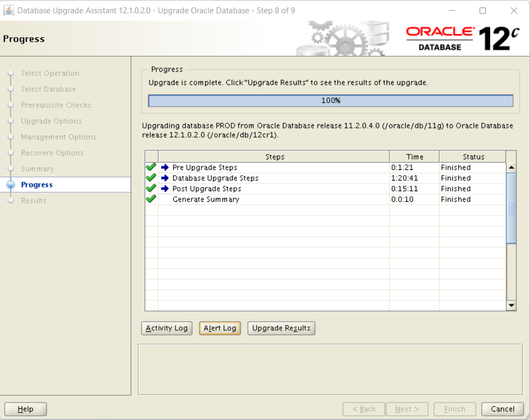Click Finished status for Post Upgrade Steps
The height and width of the screenshot is (420, 530).
[x=456, y=188]
